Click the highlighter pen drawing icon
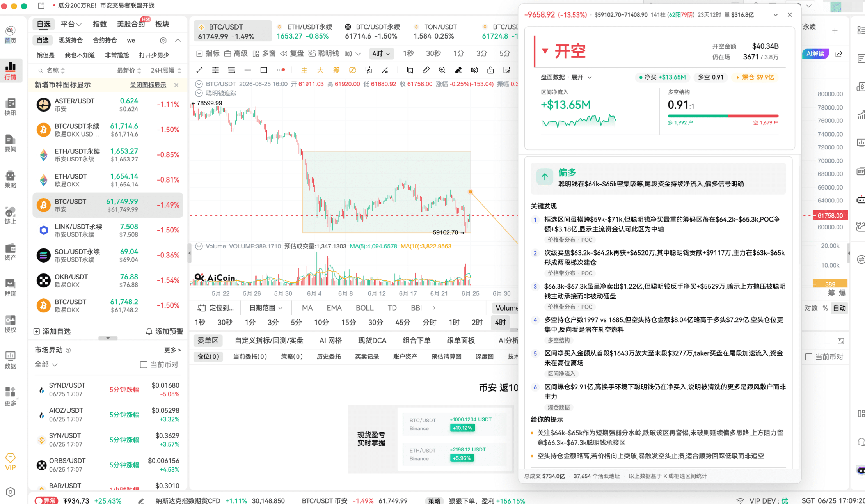Image resolution: width=865 pixels, height=504 pixels. tap(458, 70)
